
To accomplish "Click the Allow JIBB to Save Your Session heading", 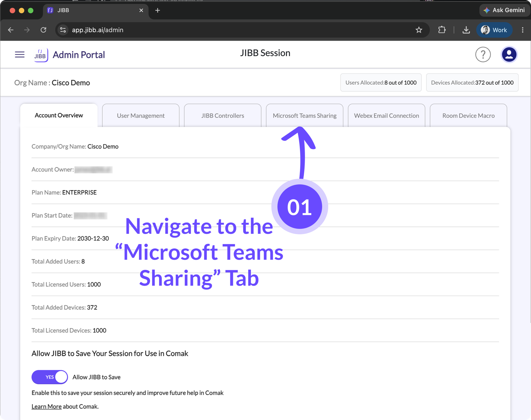I will click(x=110, y=353).
